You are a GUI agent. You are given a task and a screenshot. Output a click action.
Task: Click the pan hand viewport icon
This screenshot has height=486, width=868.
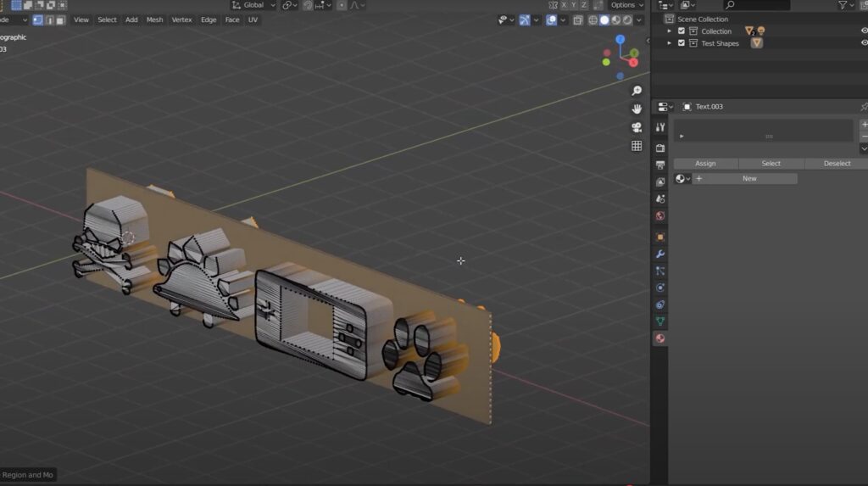637,109
